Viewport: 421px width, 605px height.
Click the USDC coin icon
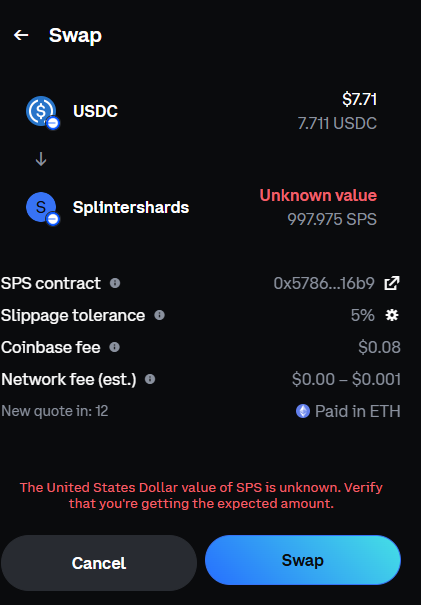coord(41,111)
